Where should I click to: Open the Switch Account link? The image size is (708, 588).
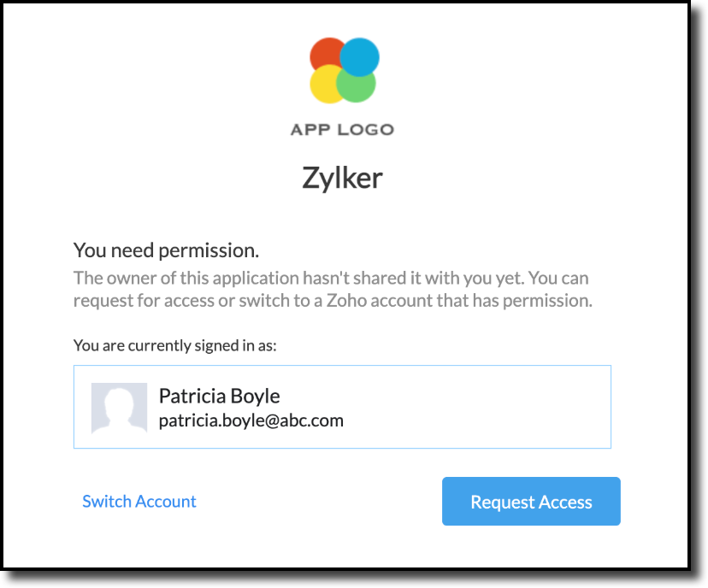[139, 502]
